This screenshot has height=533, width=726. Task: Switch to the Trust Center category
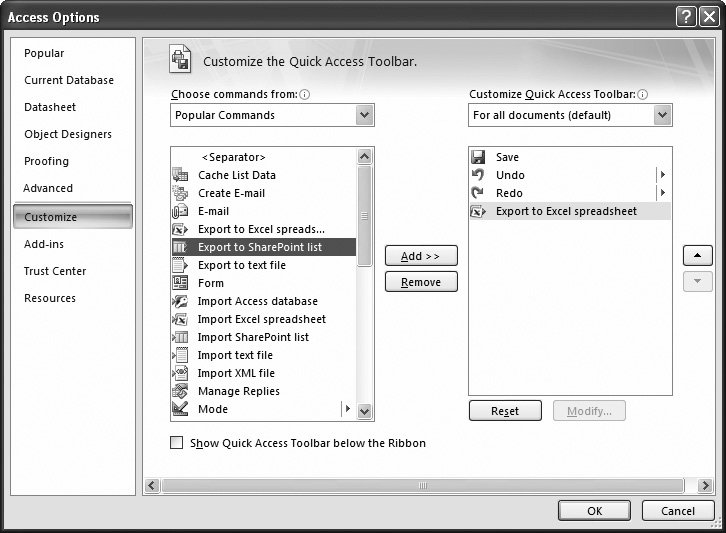coord(55,271)
